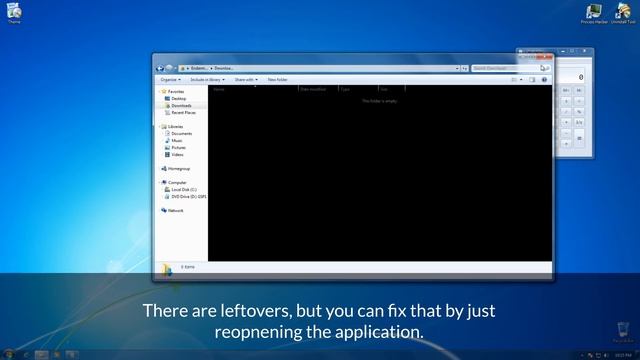Open the Videos library
Viewport: 640px width, 360px height.
[x=177, y=155]
